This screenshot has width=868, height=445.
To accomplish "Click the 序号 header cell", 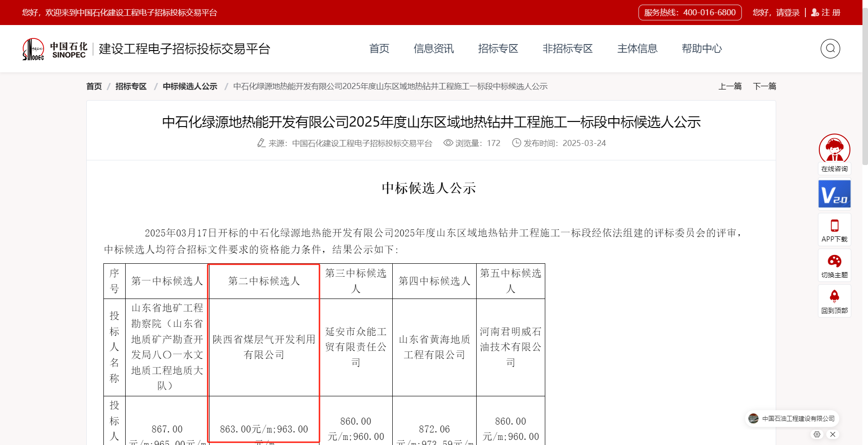I will (x=115, y=281).
